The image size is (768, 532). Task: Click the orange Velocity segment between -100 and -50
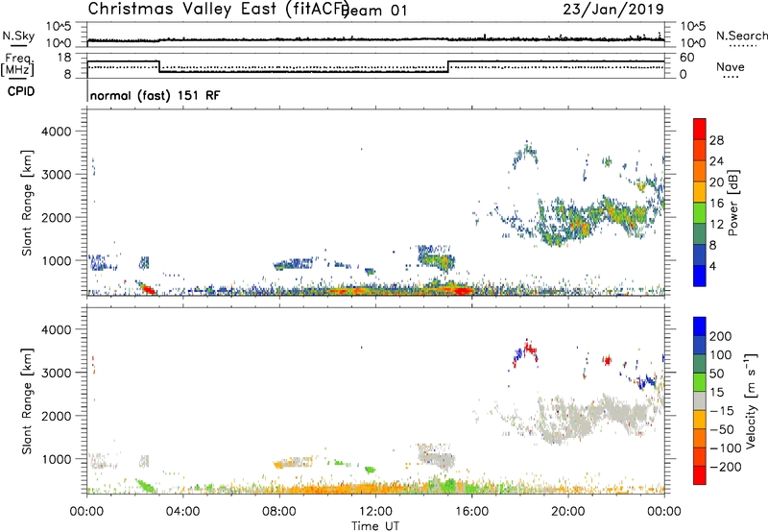point(700,438)
